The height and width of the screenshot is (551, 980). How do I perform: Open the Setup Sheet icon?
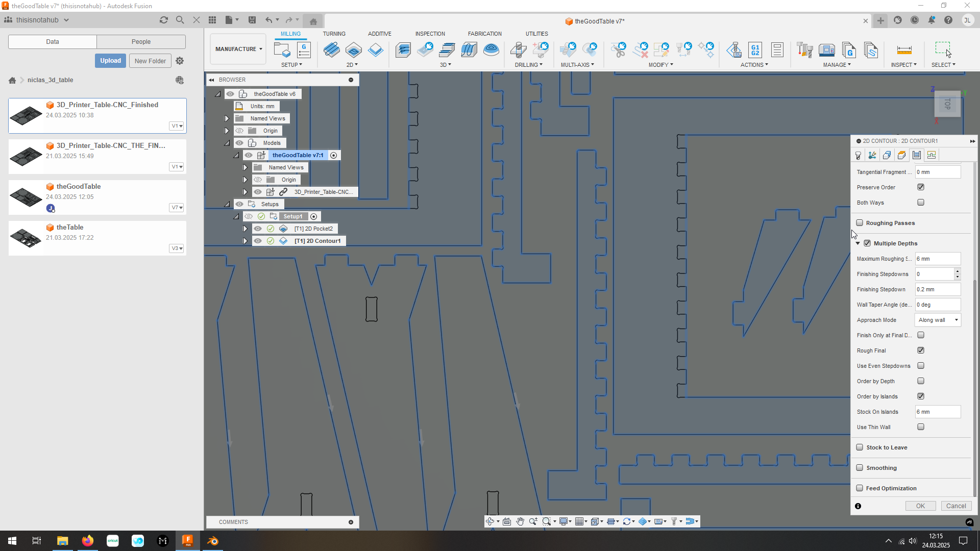(x=777, y=50)
